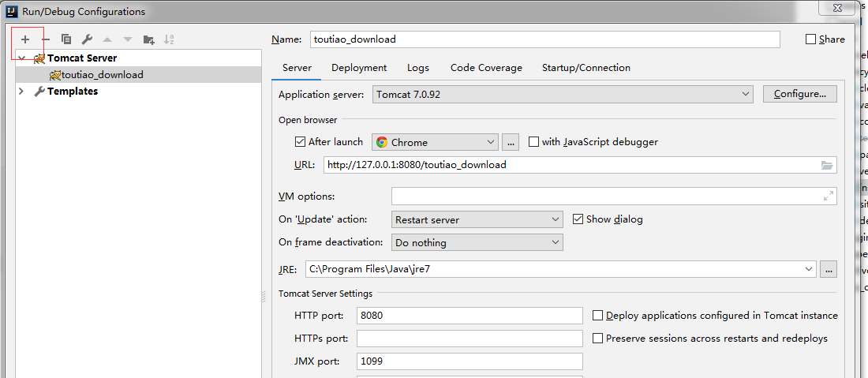Move configuration down with the down arrow
This screenshot has width=868, height=378.
tap(128, 39)
